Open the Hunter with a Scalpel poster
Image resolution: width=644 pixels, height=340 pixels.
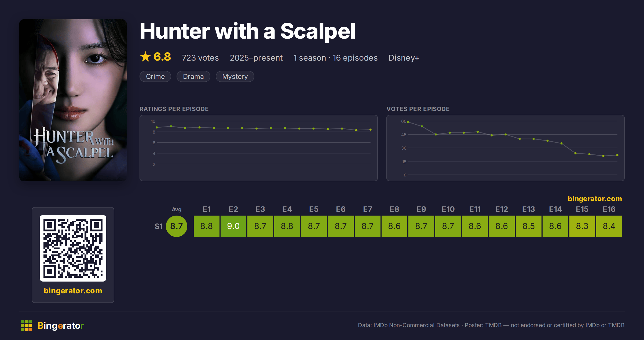tap(73, 100)
